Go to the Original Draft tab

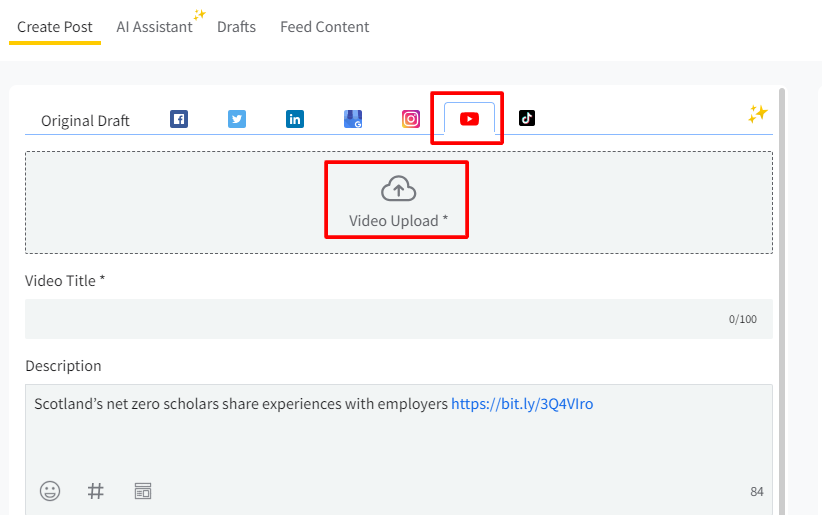(85, 120)
